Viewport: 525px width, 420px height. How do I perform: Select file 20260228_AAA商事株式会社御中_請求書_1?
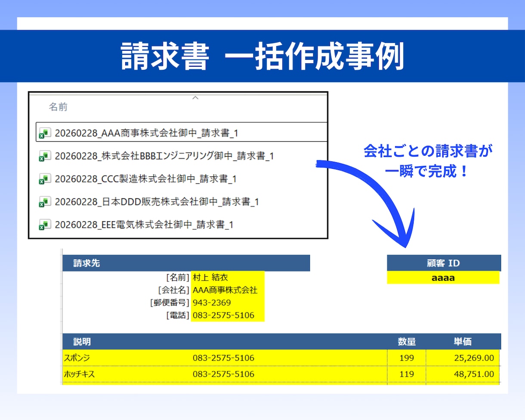(x=147, y=133)
